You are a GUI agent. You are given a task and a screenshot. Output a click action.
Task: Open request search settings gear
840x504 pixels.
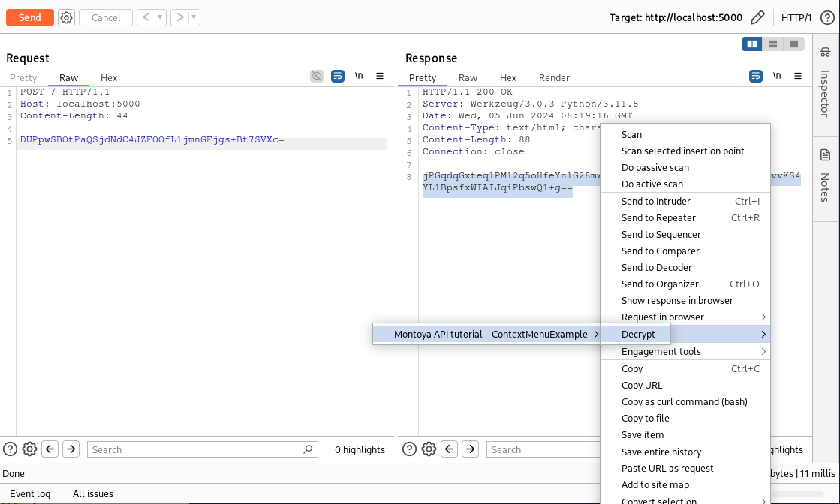tap(30, 449)
